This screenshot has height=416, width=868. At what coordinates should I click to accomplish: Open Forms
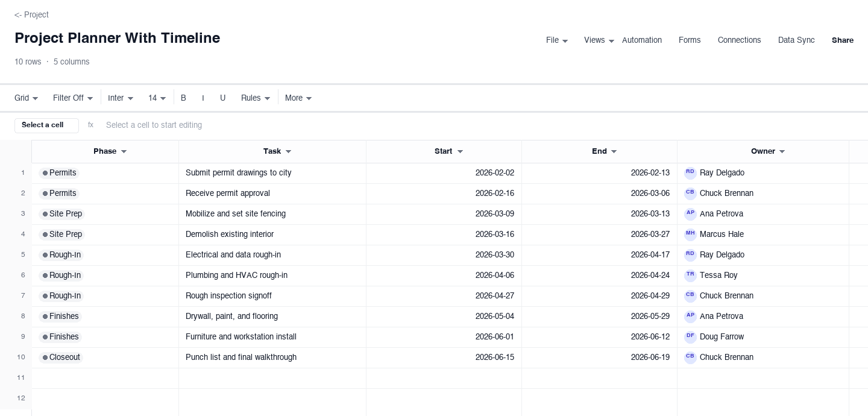coord(690,40)
